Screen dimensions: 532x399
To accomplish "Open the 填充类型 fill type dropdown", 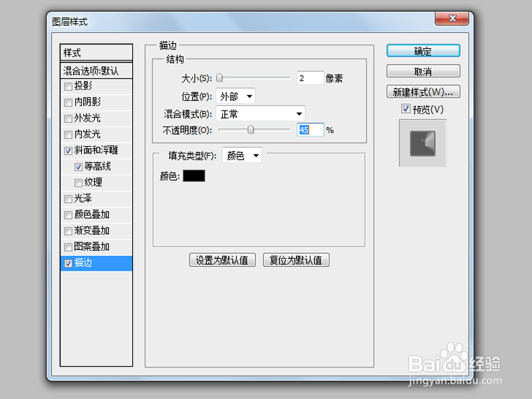I will [x=242, y=156].
